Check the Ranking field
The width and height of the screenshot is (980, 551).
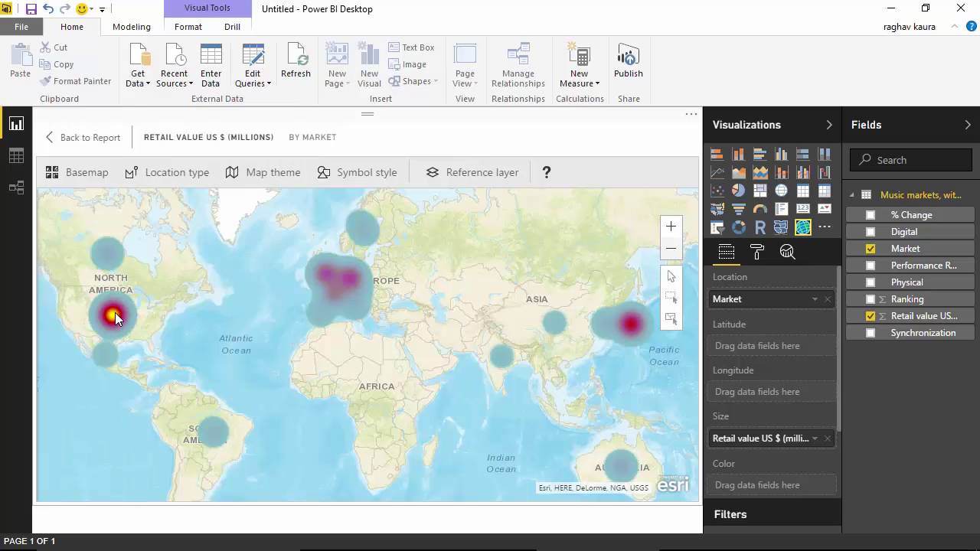871,299
